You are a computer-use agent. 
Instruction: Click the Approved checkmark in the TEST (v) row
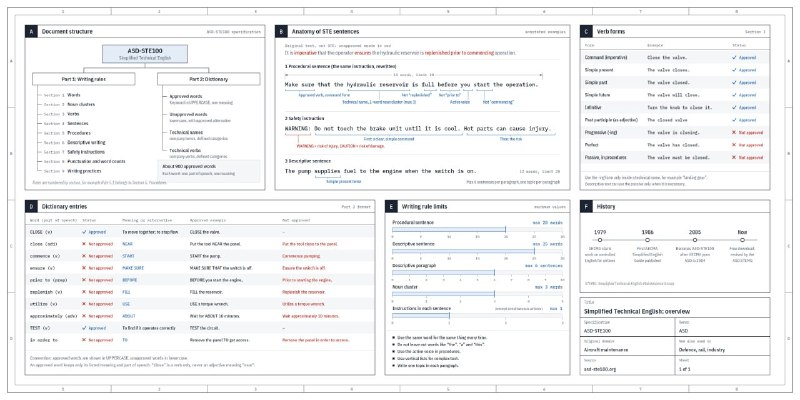tap(84, 328)
